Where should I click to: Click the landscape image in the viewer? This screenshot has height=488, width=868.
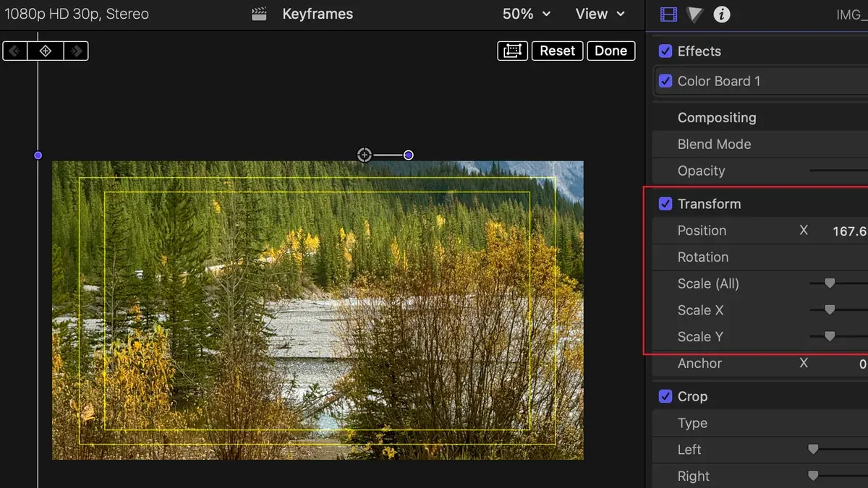coord(318,310)
